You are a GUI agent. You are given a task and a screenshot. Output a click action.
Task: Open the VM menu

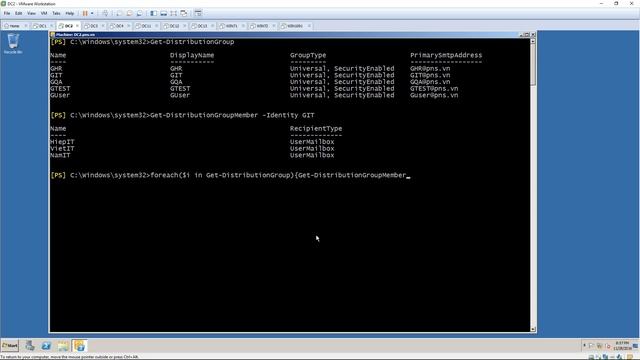tap(44, 13)
